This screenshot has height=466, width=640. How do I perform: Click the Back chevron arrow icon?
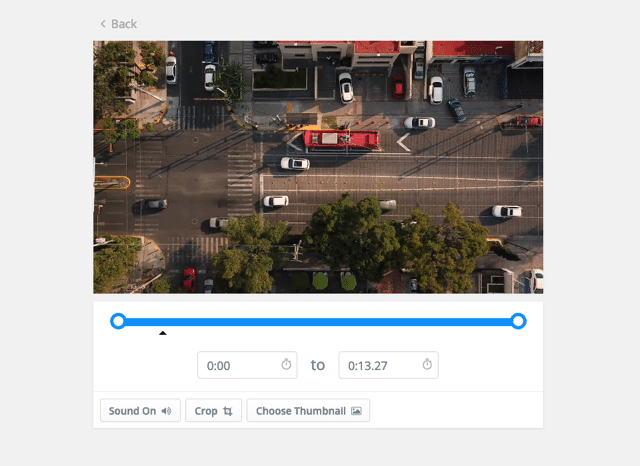(103, 24)
